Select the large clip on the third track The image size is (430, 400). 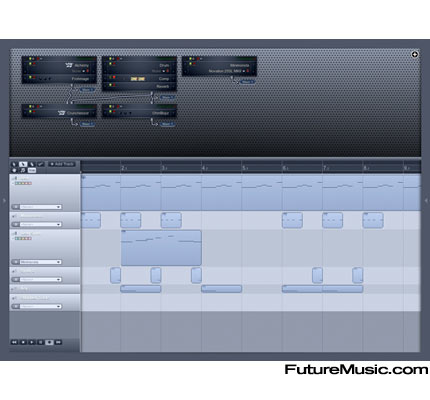pyautogui.click(x=161, y=248)
